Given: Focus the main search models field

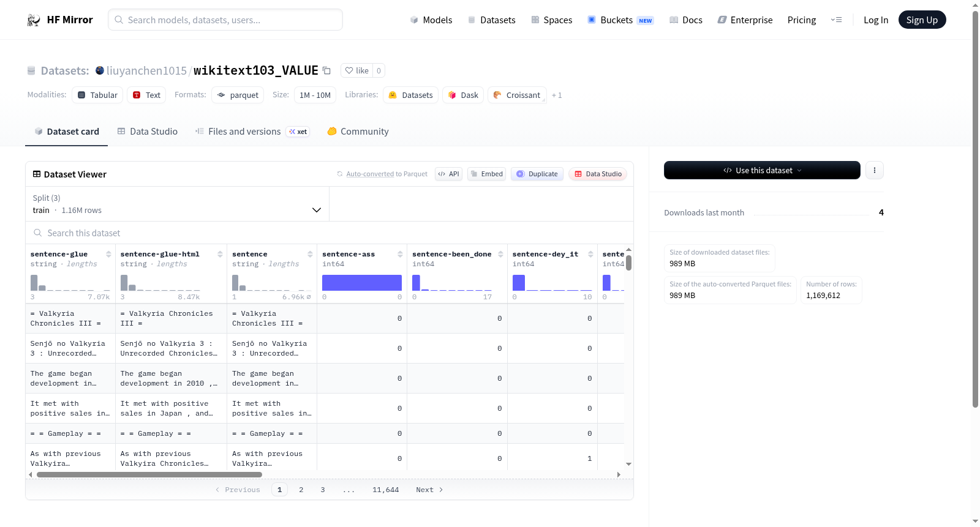Looking at the screenshot, I should coord(225,20).
